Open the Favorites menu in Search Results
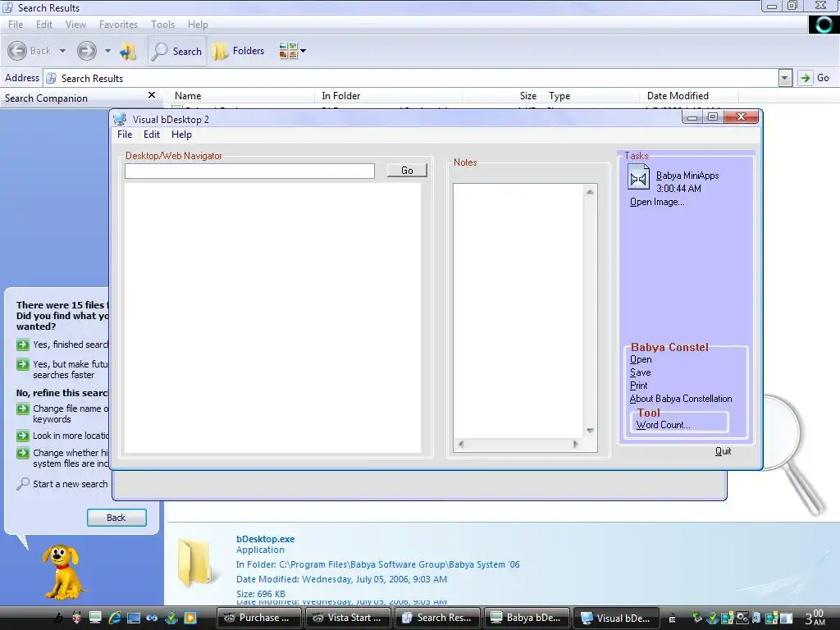 pos(118,25)
